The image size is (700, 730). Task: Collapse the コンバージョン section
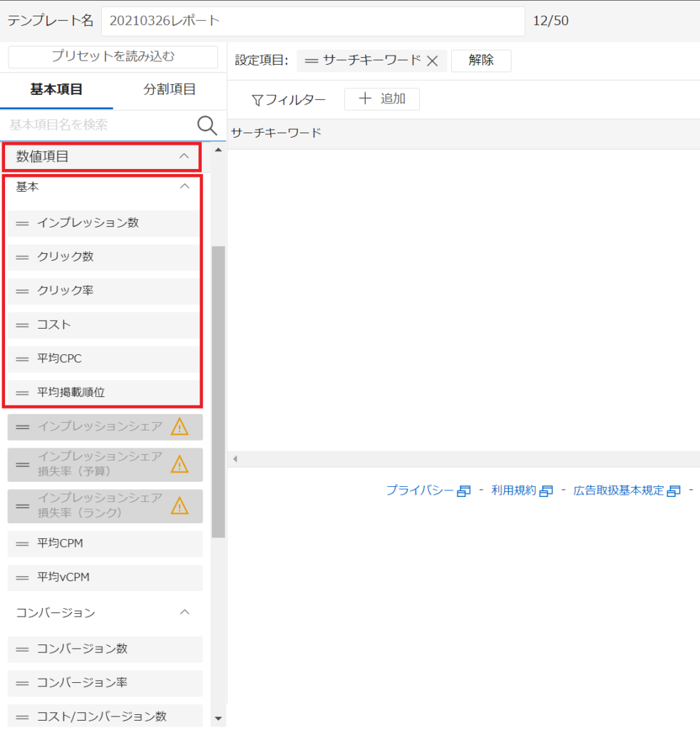(185, 612)
